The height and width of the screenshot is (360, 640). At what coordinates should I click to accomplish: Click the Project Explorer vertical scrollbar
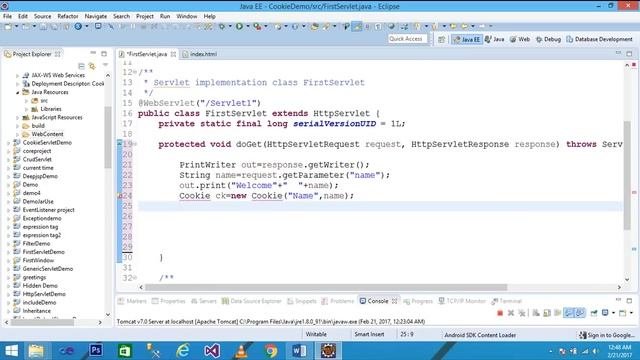pos(108,137)
